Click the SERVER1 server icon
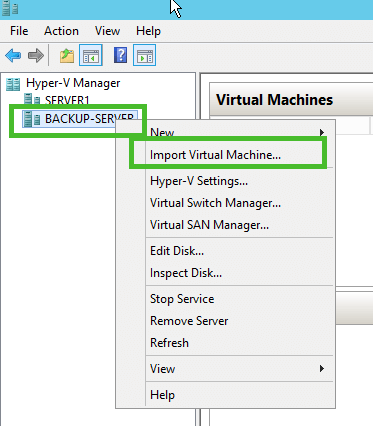Image resolution: width=373 pixels, height=426 pixels. click(x=32, y=99)
